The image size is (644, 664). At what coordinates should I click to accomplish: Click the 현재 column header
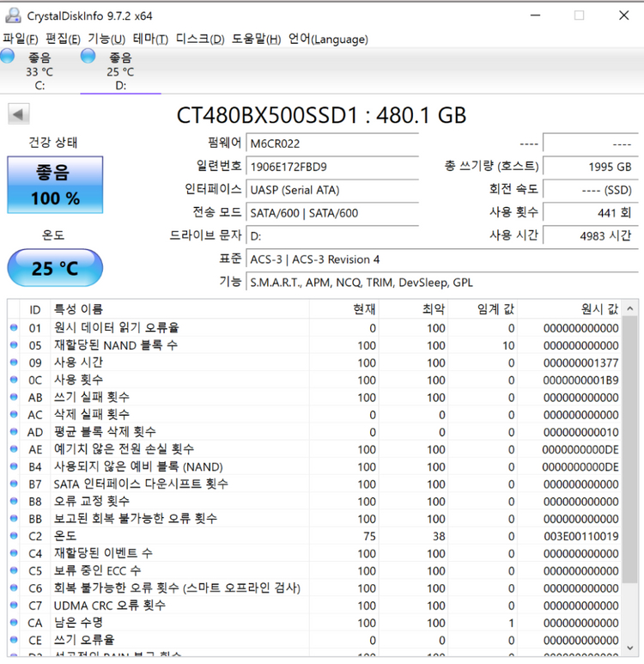[343, 309]
